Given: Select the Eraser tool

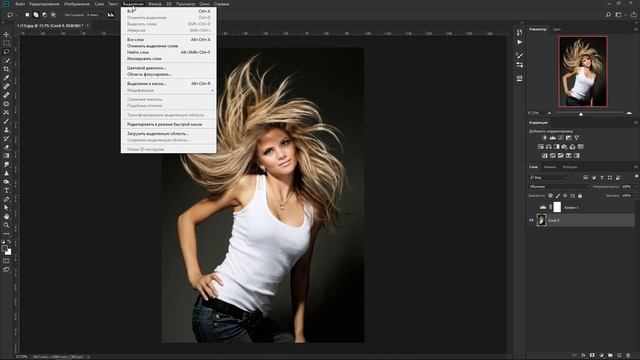Looking at the screenshot, I should tap(6, 147).
